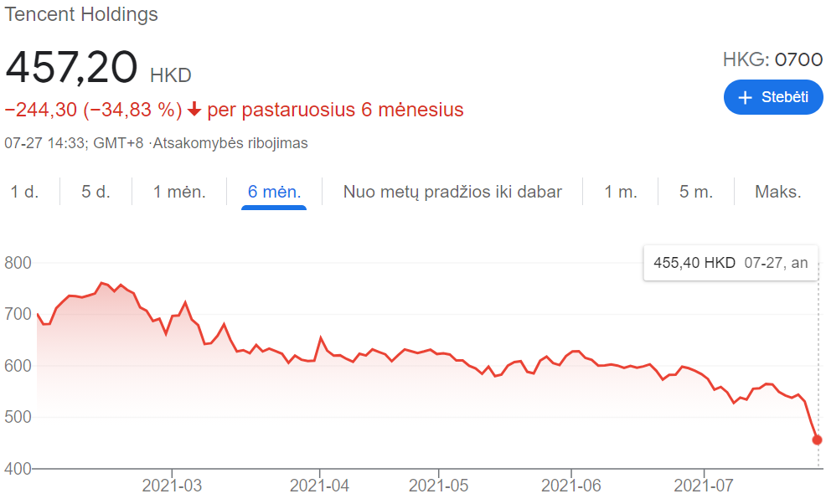Click the 2021-04 axis label
Viewport: 826px width, 504px height.
(x=319, y=485)
